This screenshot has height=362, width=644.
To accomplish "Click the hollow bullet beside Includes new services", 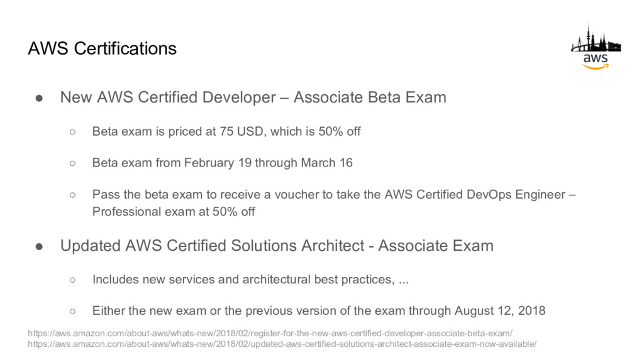I will (73, 280).
